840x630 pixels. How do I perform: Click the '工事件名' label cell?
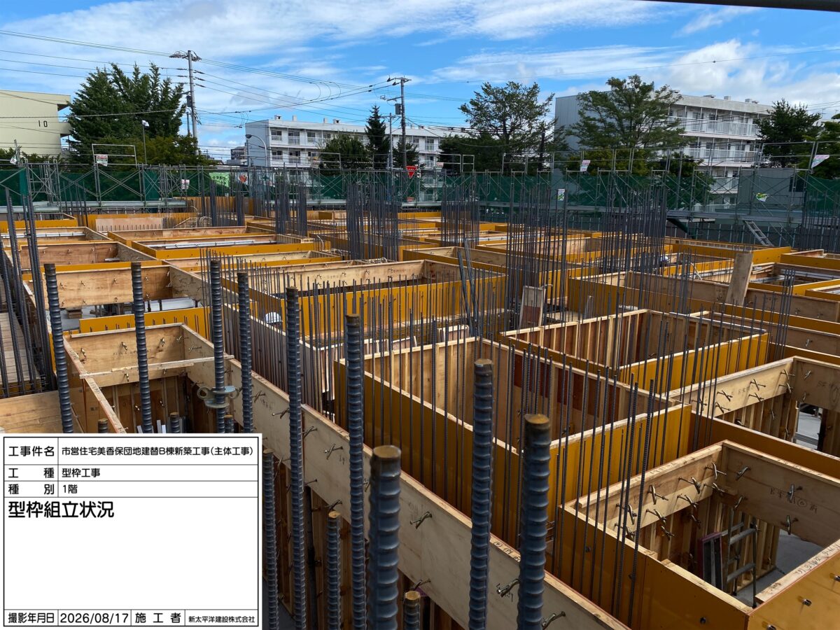coord(31,451)
